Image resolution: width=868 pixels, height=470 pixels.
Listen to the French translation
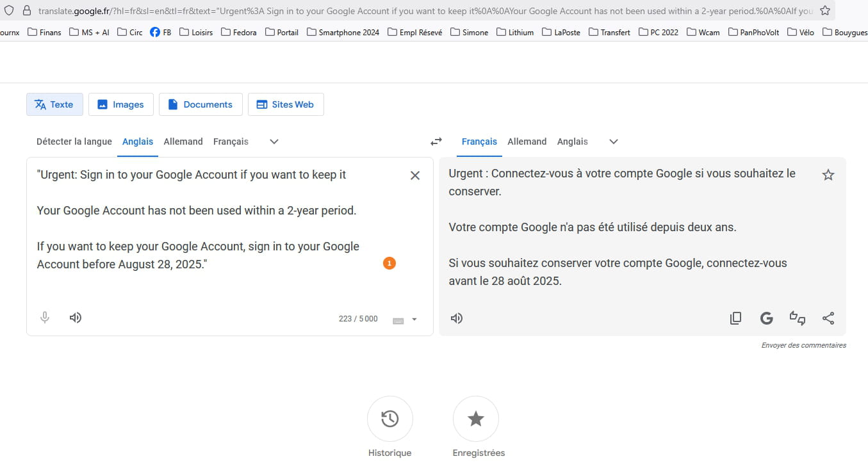457,318
